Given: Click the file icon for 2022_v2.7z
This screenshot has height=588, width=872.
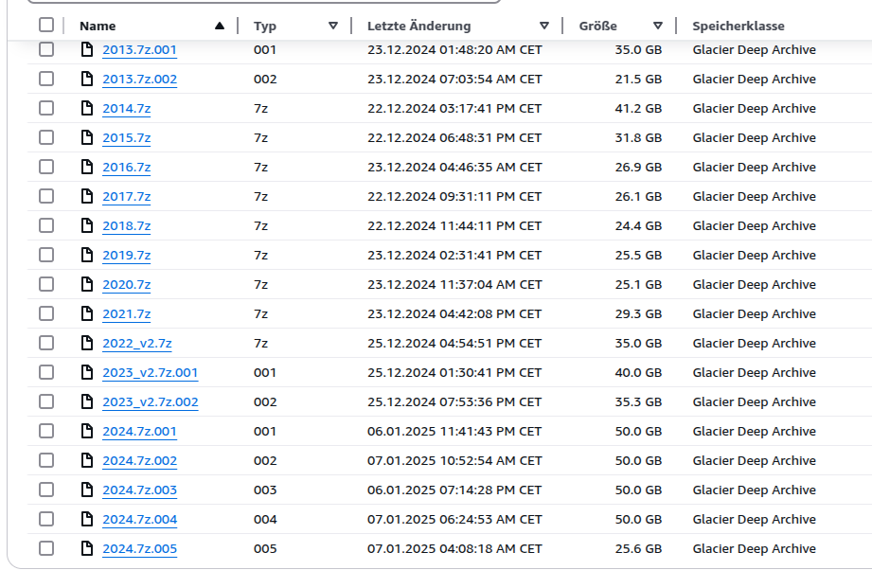Looking at the screenshot, I should click(x=87, y=343).
